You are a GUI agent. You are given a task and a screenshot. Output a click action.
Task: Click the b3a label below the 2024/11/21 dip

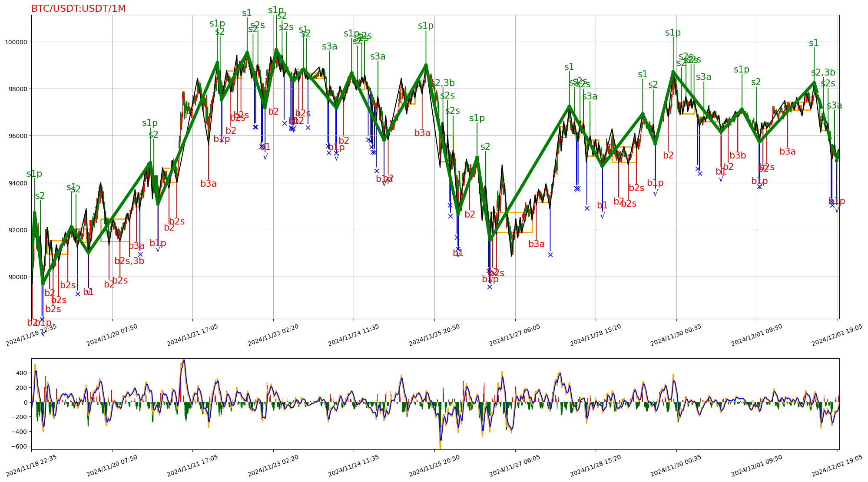tap(209, 184)
